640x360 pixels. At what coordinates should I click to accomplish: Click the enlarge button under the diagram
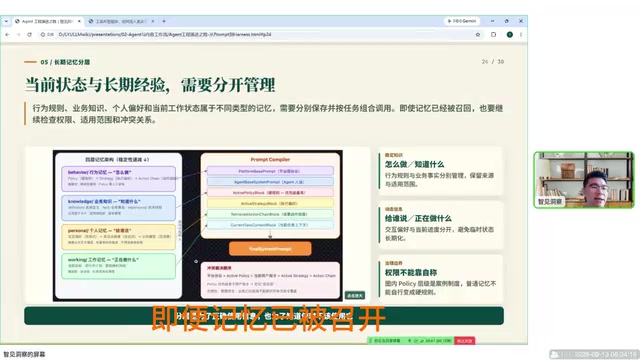click(x=355, y=295)
